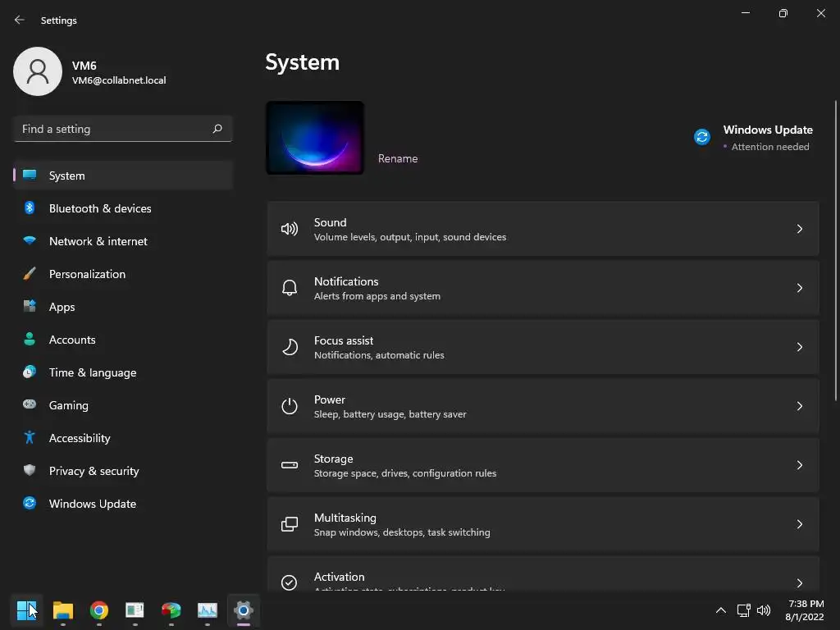
Task: Open Google Chrome from the taskbar
Action: point(99,610)
